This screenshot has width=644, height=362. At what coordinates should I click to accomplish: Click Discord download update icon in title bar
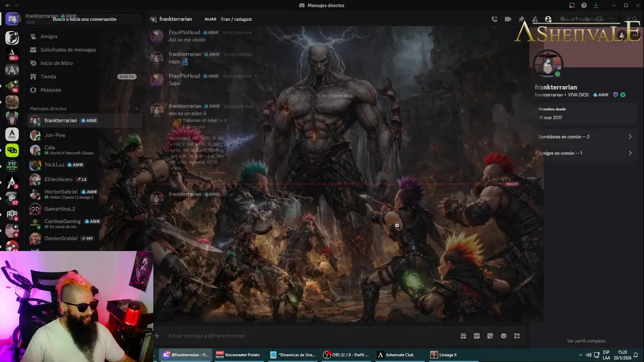point(596,6)
